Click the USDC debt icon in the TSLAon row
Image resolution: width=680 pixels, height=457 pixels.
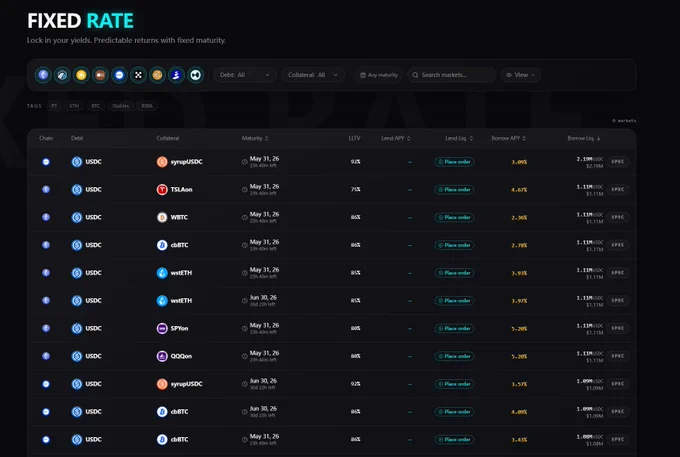[77, 189]
